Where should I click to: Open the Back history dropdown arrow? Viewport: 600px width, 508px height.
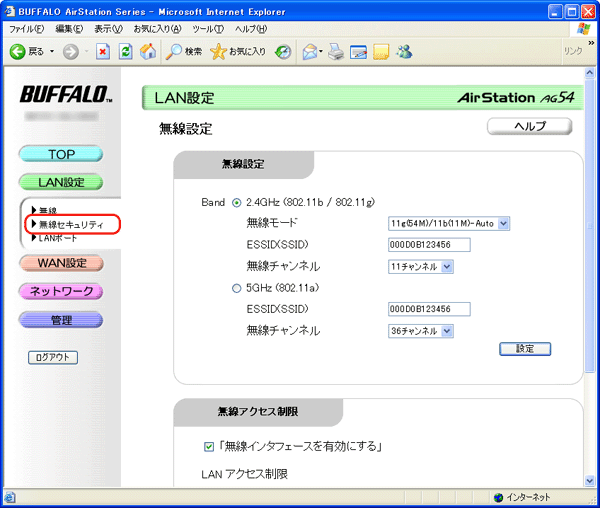click(52, 51)
